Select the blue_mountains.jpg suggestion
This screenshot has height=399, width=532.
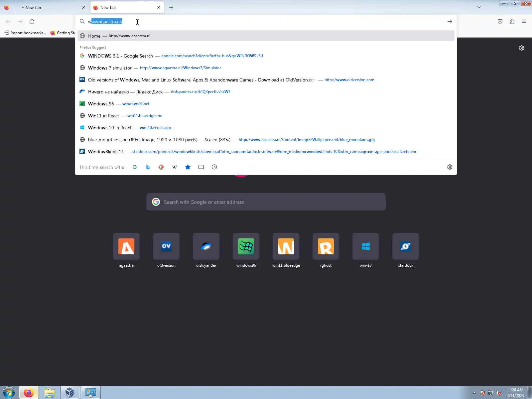[x=266, y=140]
